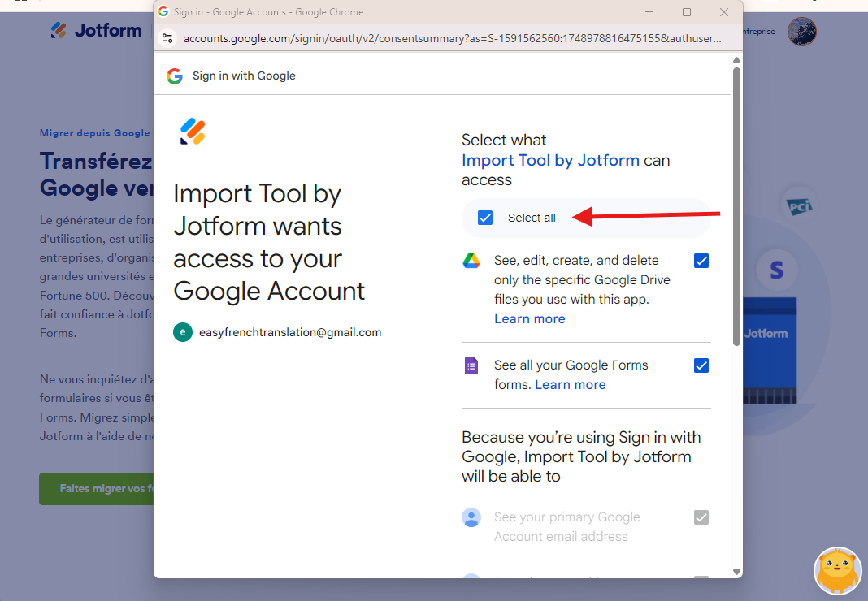Image resolution: width=868 pixels, height=601 pixels.
Task: Toggle the Select all checkbox
Action: point(485,218)
